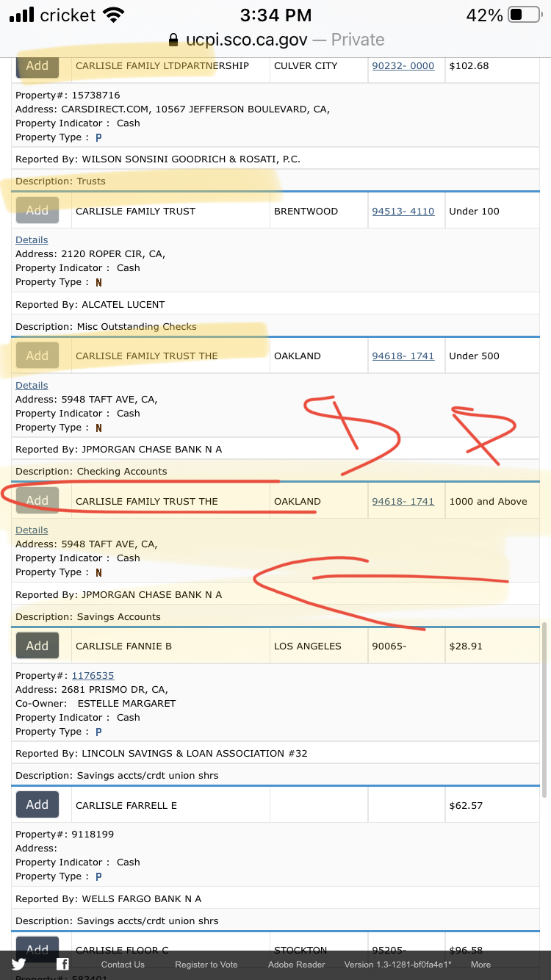This screenshot has width=551, height=980.
Task: Open Details for the Checking Accounts Taft Ave property
Action: 32,385
